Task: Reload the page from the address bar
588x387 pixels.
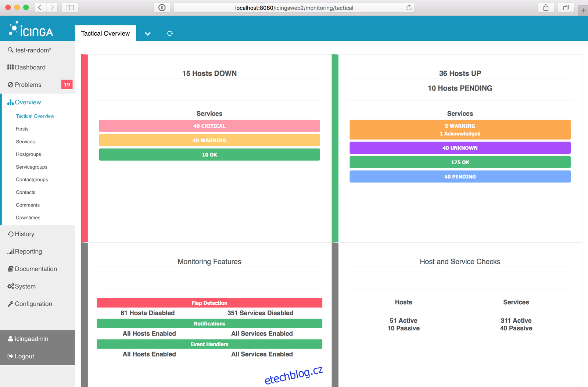Action: click(409, 8)
